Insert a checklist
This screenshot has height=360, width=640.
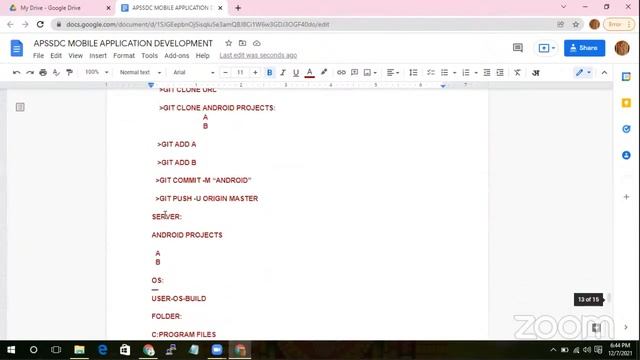click(431, 73)
